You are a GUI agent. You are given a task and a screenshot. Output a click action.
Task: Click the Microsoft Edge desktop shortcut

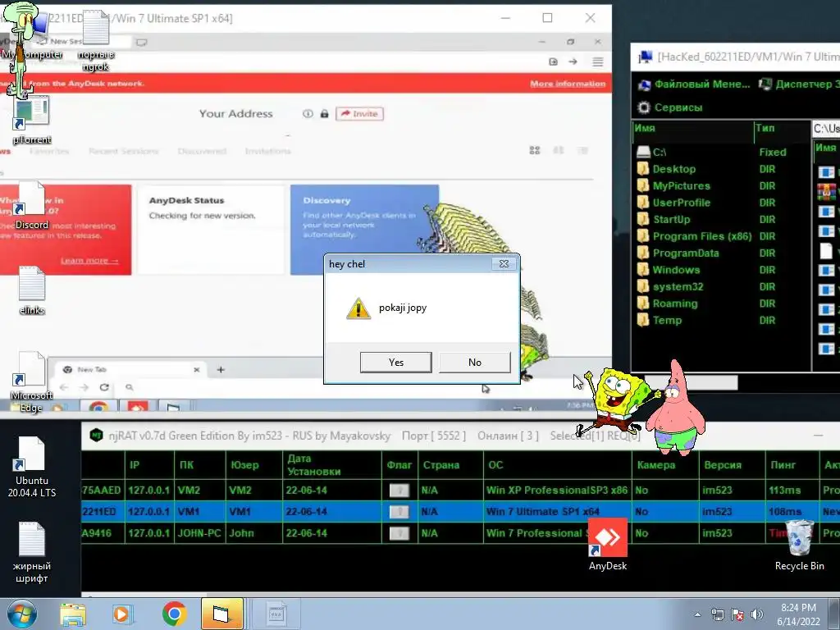pyautogui.click(x=32, y=381)
